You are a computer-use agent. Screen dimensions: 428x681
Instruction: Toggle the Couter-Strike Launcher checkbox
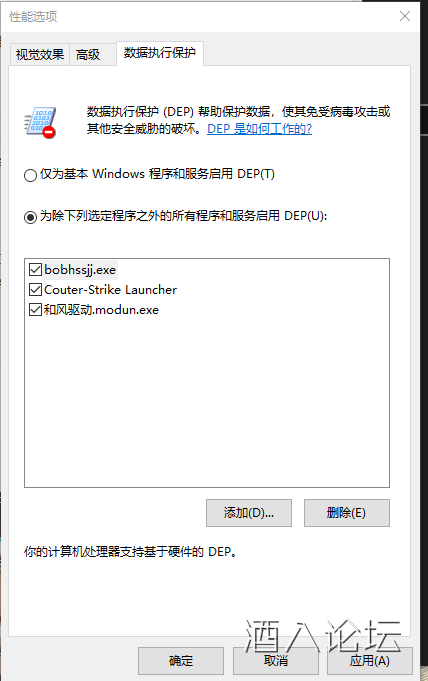pyautogui.click(x=35, y=290)
